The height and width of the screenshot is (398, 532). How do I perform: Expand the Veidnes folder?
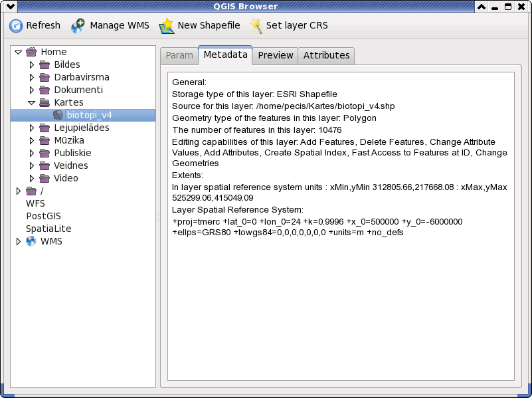pyautogui.click(x=32, y=165)
